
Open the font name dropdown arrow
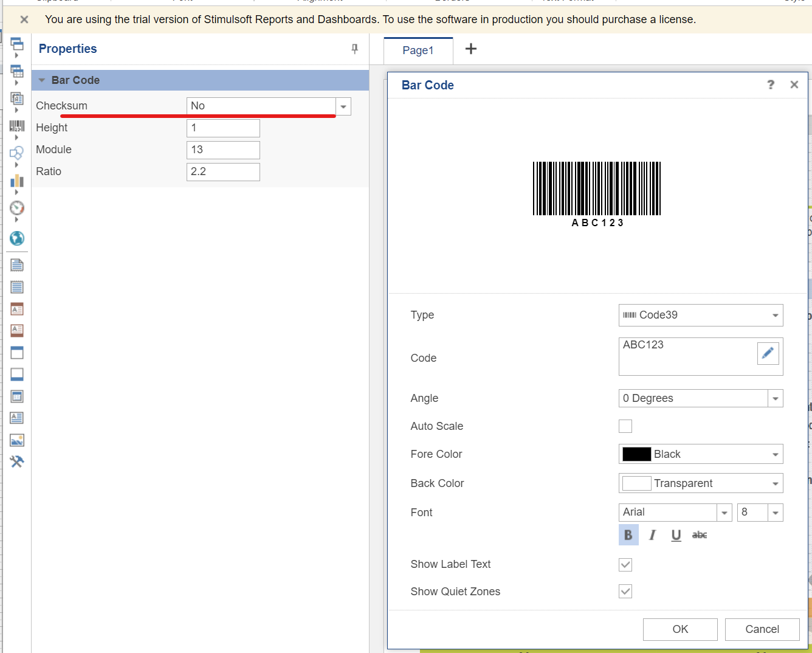(724, 513)
